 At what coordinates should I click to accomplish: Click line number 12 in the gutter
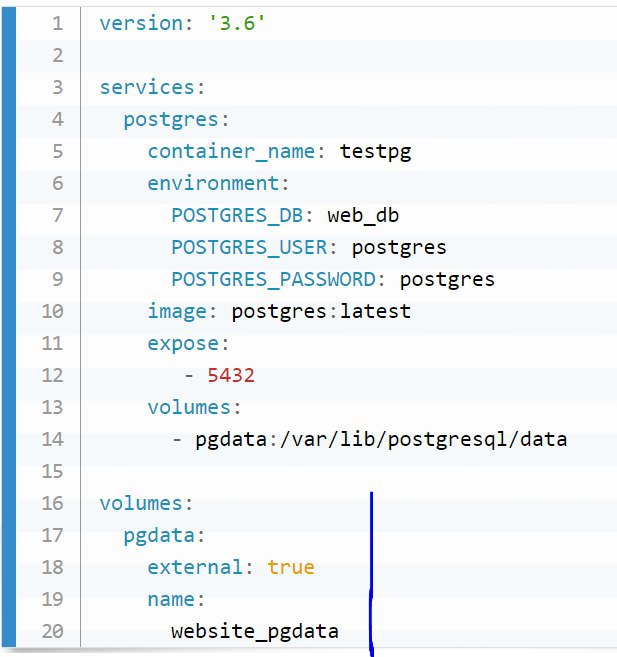pos(52,375)
